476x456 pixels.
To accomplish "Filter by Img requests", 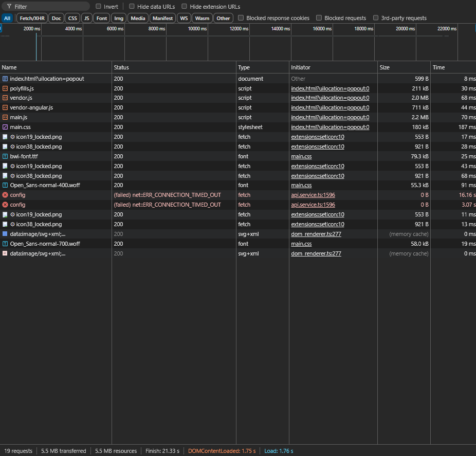I will click(119, 18).
